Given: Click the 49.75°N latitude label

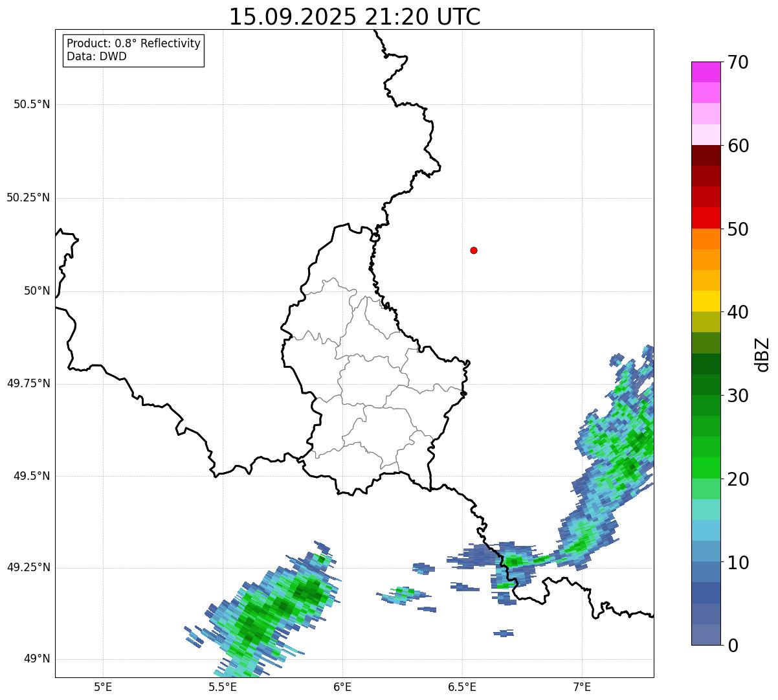Looking at the screenshot, I should coord(28,383).
